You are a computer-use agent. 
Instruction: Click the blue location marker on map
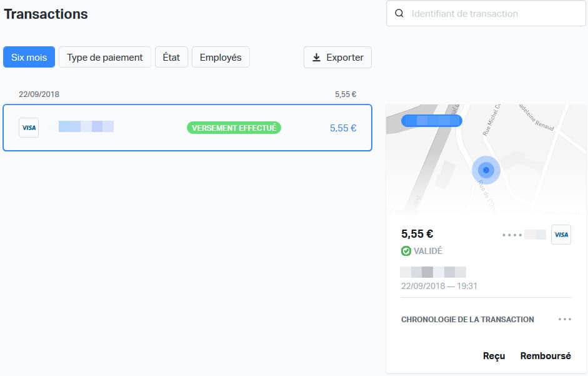tap(486, 170)
